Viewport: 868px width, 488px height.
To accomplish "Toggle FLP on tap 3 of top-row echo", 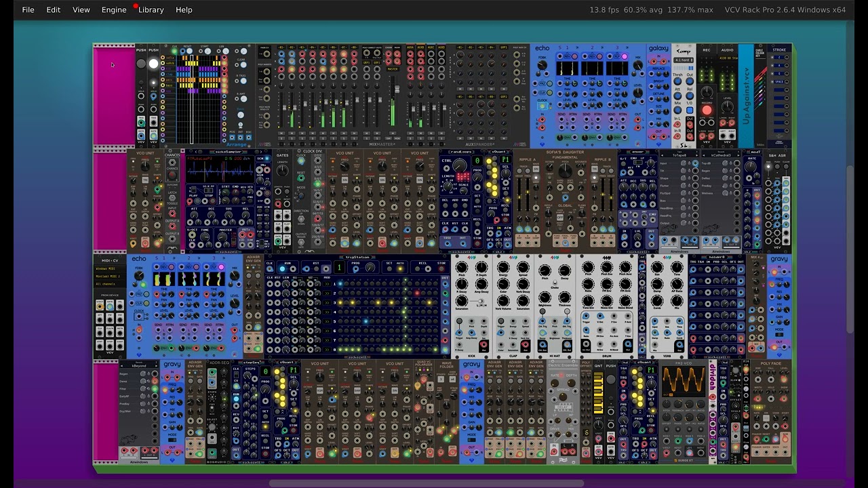I will (625, 56).
